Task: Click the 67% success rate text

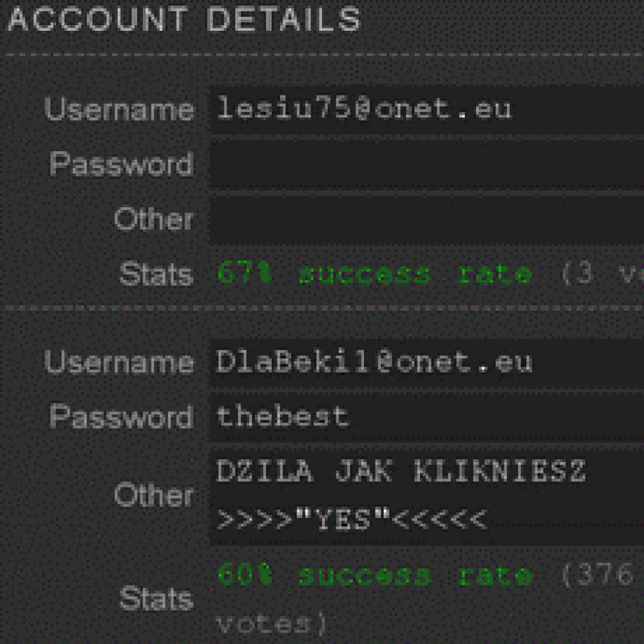Action: click(375, 274)
